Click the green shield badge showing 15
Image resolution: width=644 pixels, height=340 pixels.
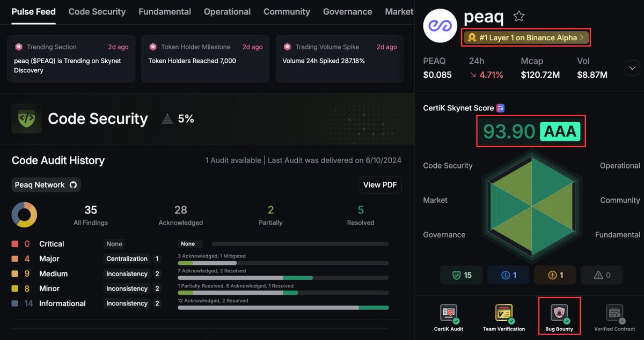click(461, 275)
